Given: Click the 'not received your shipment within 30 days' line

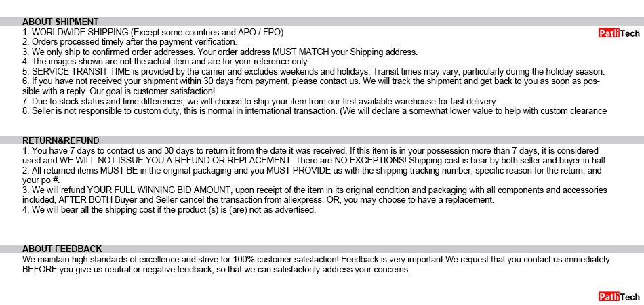Looking at the screenshot, I should pos(311,81).
